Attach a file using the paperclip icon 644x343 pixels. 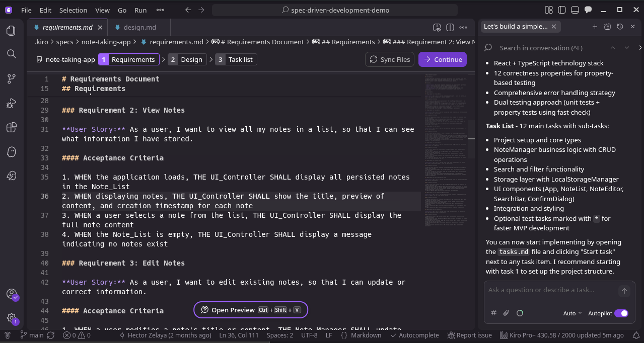pos(506,312)
